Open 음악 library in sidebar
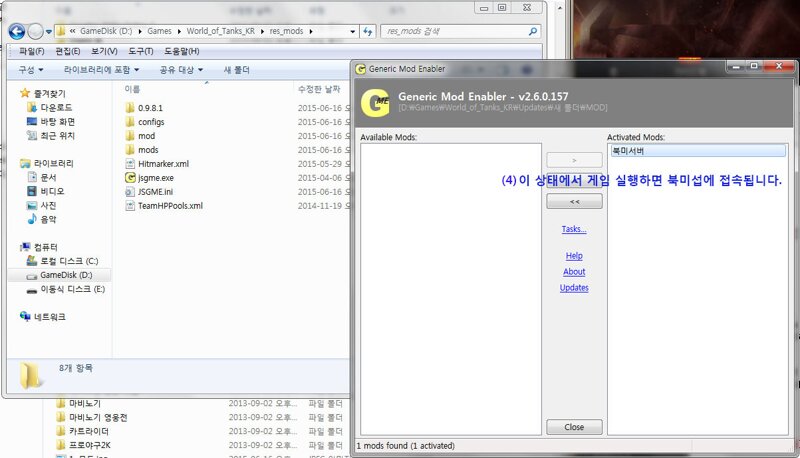The width and height of the screenshot is (800, 458). tap(48, 219)
